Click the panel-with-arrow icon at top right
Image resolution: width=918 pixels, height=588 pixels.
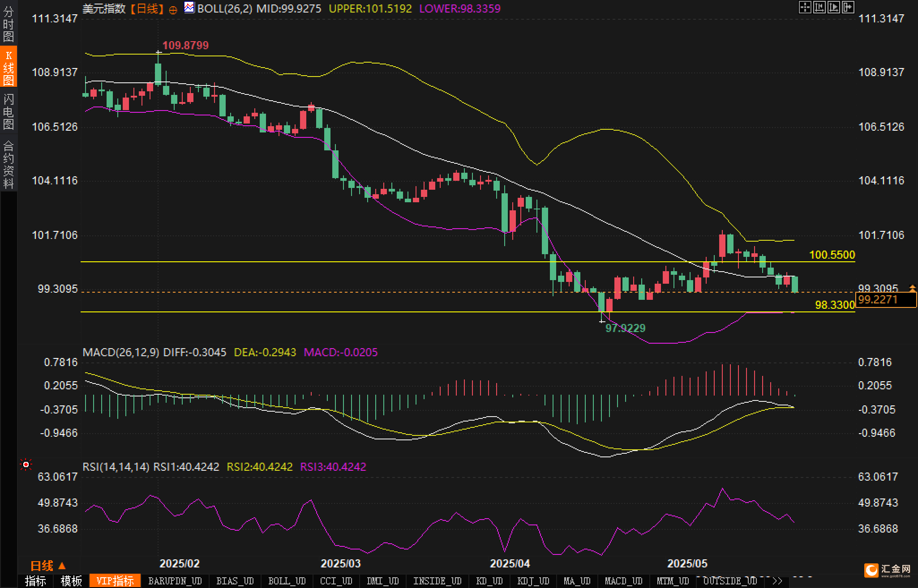point(848,7)
